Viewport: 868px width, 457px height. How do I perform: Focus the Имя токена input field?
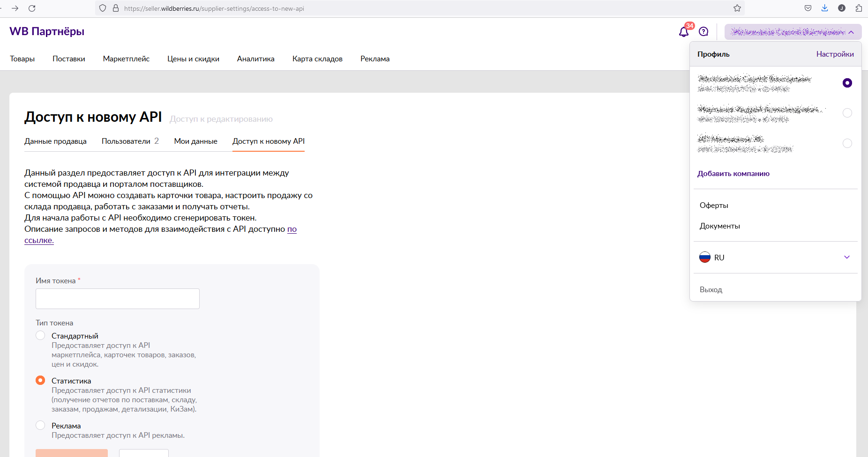(118, 299)
